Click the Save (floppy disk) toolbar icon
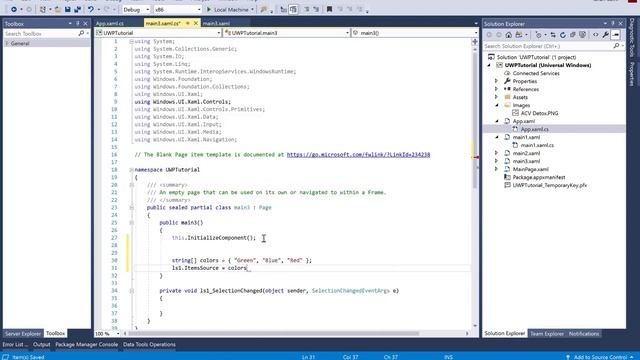This screenshot has width=640, height=360. click(x=68, y=9)
